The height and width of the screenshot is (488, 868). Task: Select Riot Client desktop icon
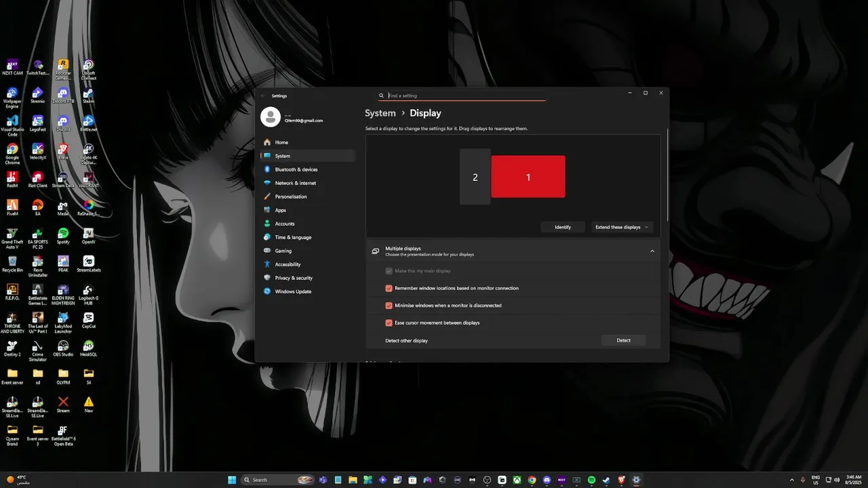point(38,180)
